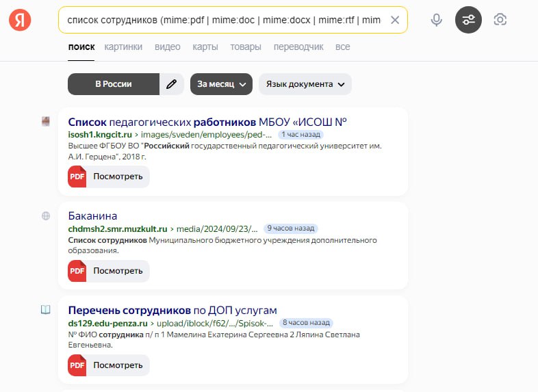
Task: Click the snippet listing "Мамелина Екатерина Сергеевна"
Action: coord(214,339)
